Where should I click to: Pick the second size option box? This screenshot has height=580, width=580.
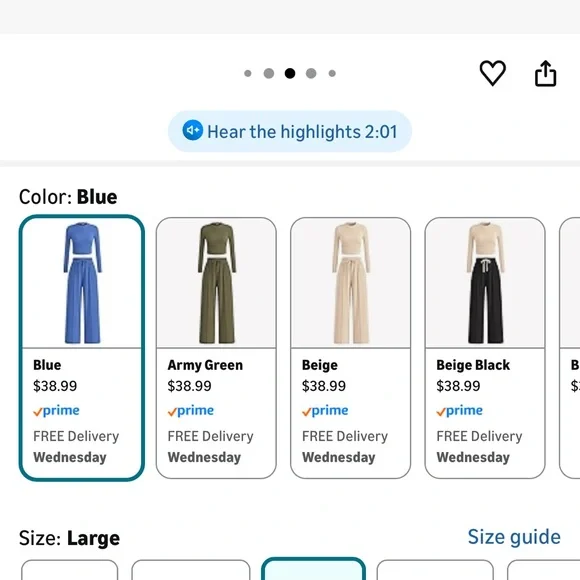click(x=191, y=570)
